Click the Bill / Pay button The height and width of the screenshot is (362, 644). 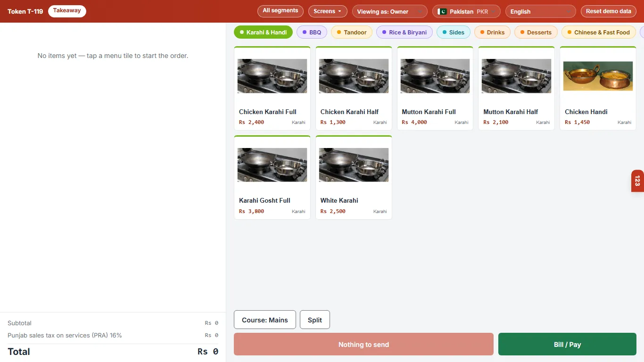click(567, 344)
